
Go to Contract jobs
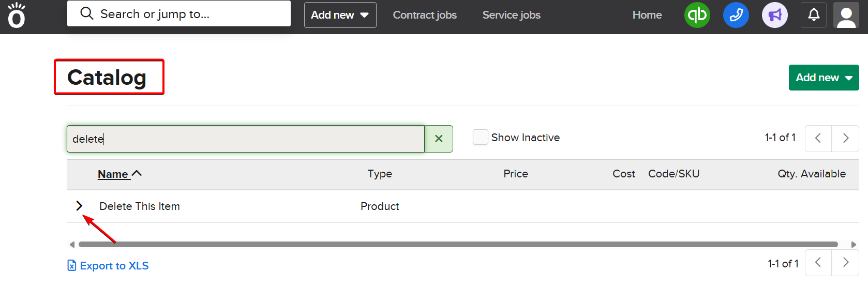click(x=425, y=15)
